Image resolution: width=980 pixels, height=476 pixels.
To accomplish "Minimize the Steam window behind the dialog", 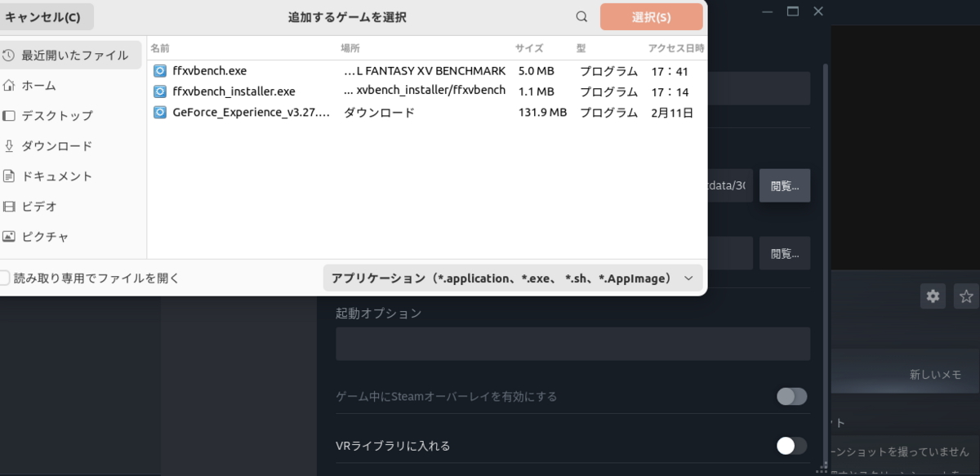I will (766, 11).
